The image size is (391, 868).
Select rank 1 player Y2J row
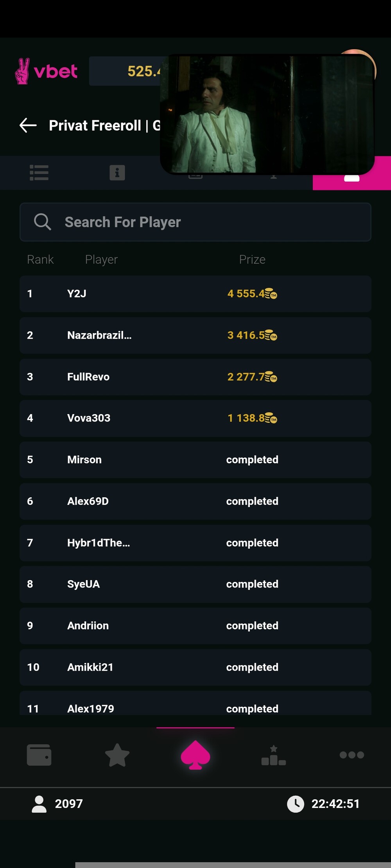(195, 294)
